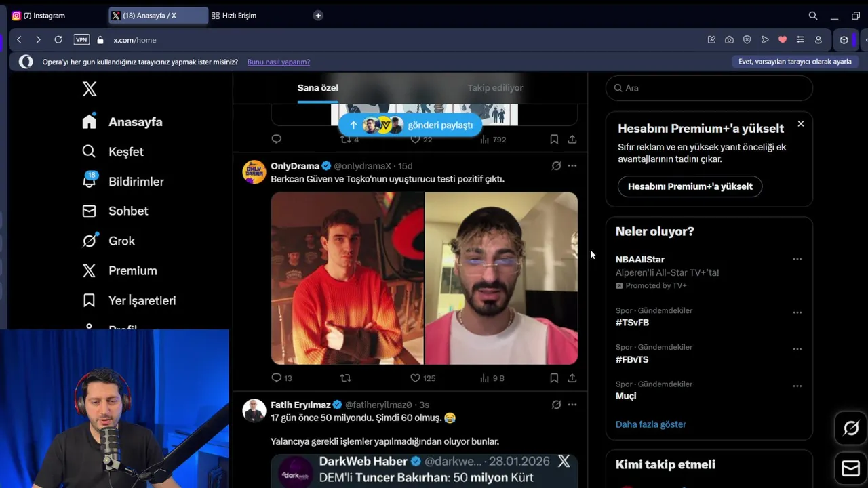868x488 pixels.
Task: Click the heart bookmark icon in toolbar
Action: (783, 40)
